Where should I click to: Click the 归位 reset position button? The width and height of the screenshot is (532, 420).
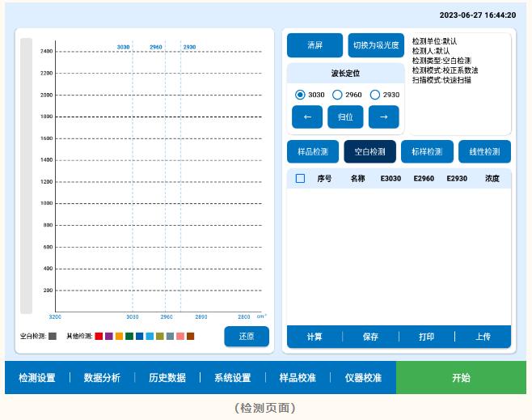click(345, 117)
